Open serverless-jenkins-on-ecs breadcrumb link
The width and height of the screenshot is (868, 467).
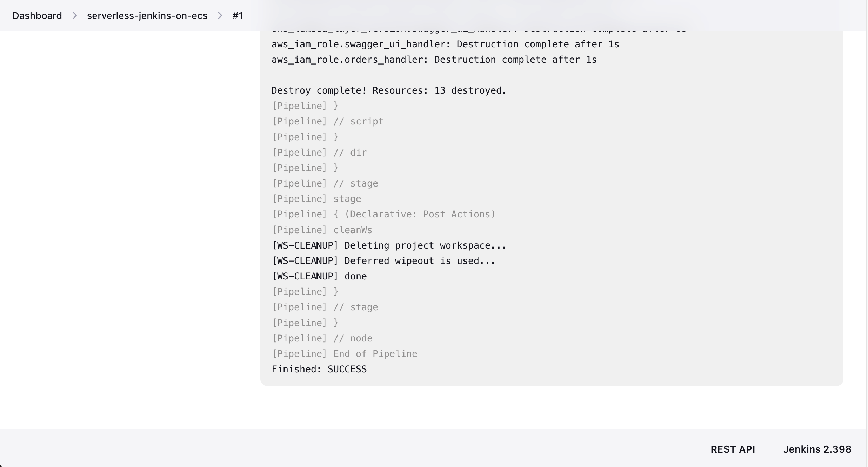[147, 16]
